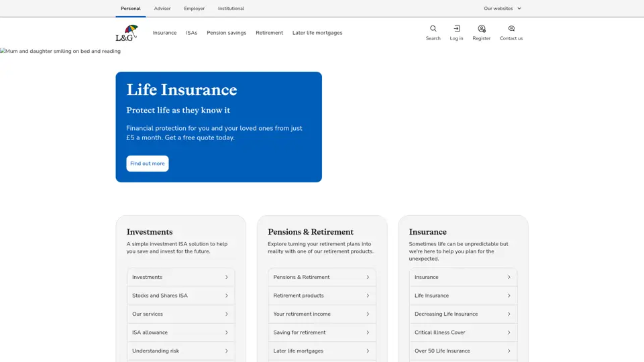The image size is (644, 362).
Task: Click the Log in icon
Action: [456, 29]
